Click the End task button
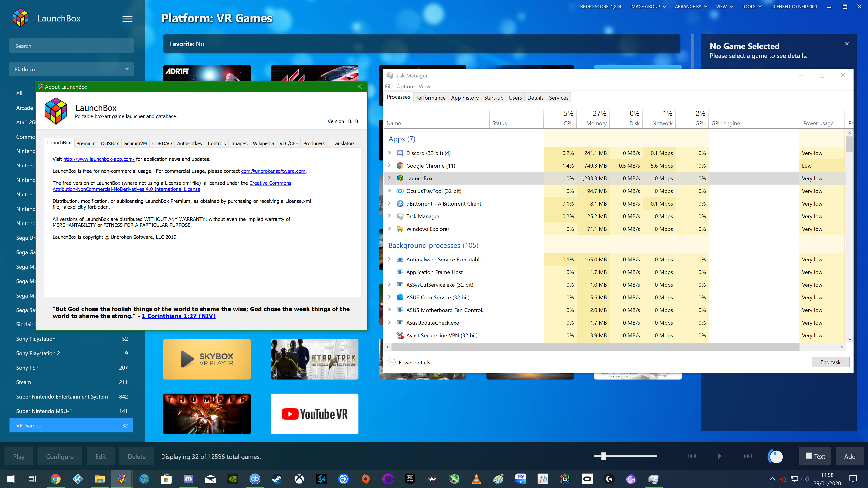The width and height of the screenshot is (868, 488). [830, 362]
